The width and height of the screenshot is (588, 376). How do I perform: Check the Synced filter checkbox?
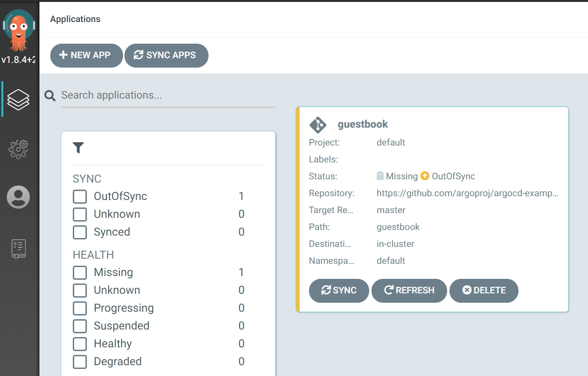pos(80,232)
